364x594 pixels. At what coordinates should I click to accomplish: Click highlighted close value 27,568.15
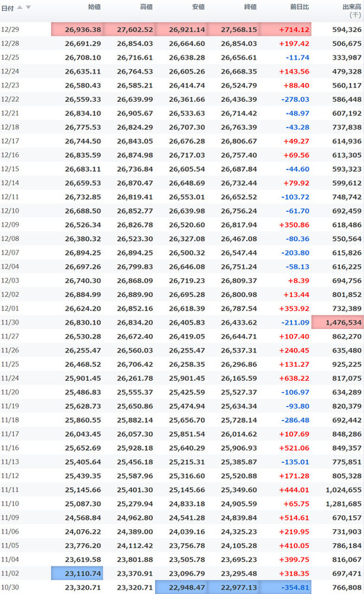(x=239, y=30)
